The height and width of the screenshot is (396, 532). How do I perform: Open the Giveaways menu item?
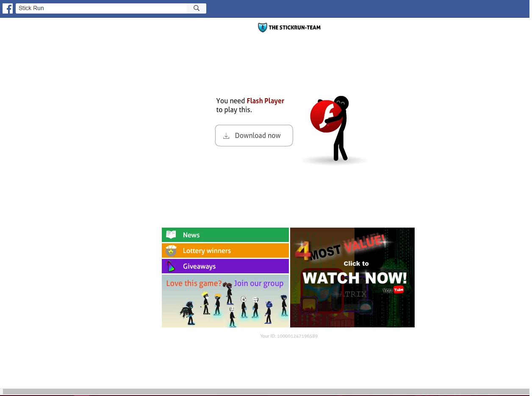pyautogui.click(x=225, y=266)
